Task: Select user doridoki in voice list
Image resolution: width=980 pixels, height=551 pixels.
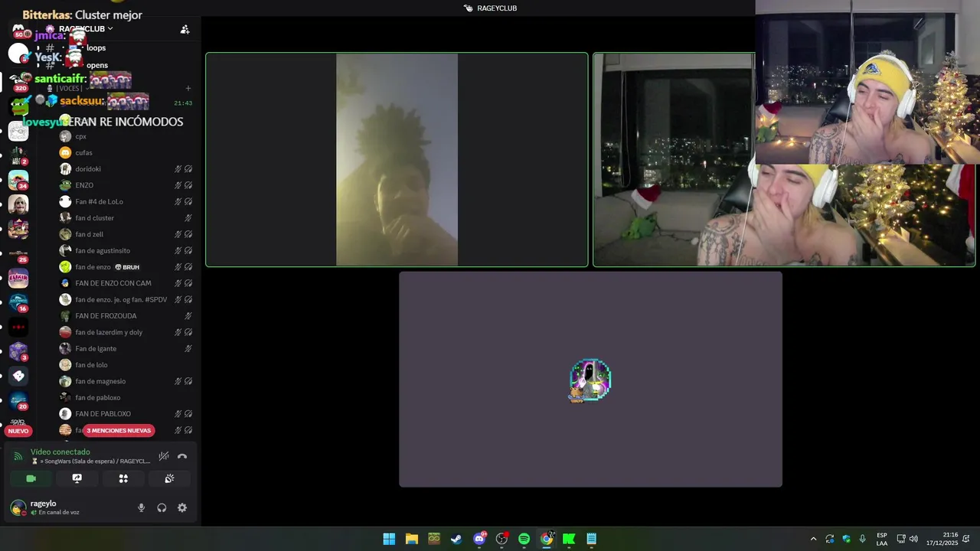Action: tap(126, 169)
